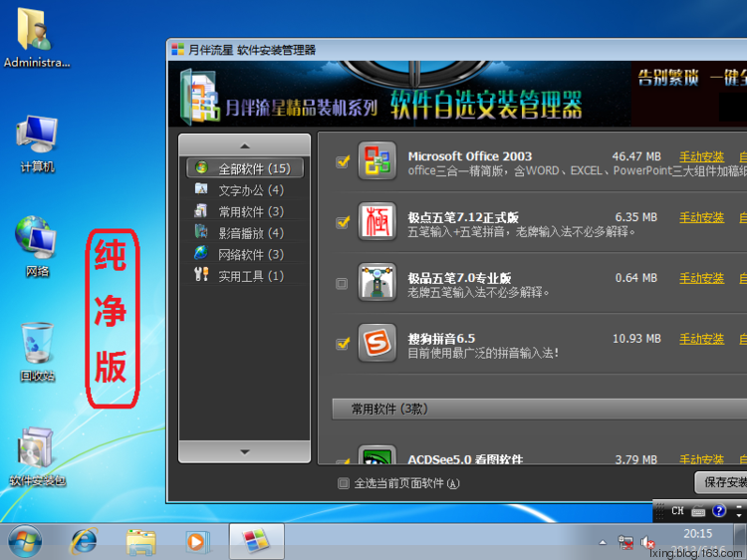Click the 46.47 MB size text
Viewport: 747px width, 560px height.
(636, 156)
